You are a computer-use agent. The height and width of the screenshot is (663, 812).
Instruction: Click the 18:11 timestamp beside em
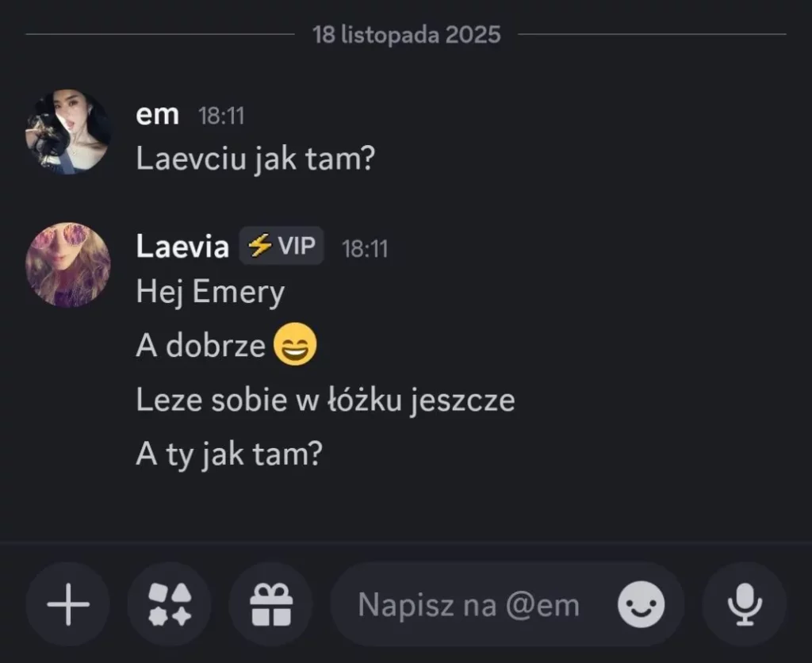coord(220,117)
